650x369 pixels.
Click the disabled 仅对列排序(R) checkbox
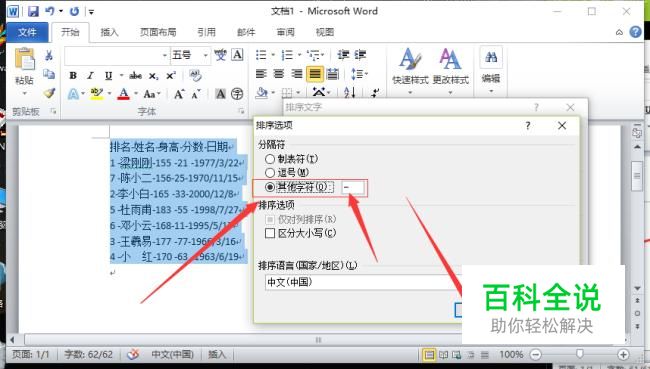(x=270, y=219)
